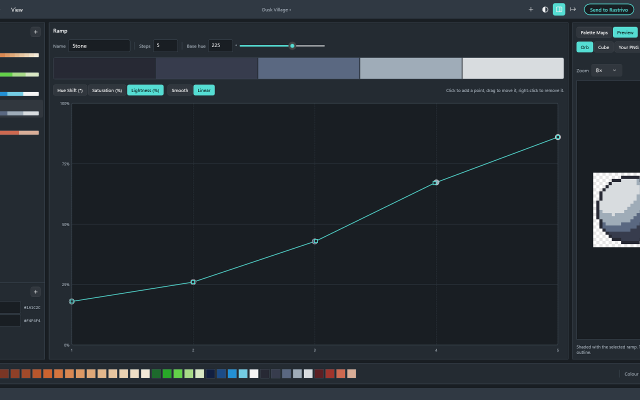Click the shaded orb preview image
This screenshot has height=400, width=640.
(x=616, y=210)
